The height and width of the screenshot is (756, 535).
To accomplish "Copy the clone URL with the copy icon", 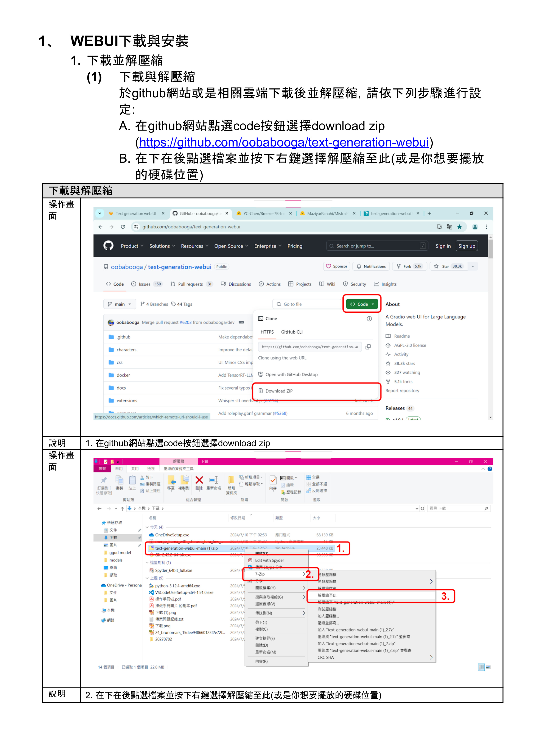I will 368,347.
